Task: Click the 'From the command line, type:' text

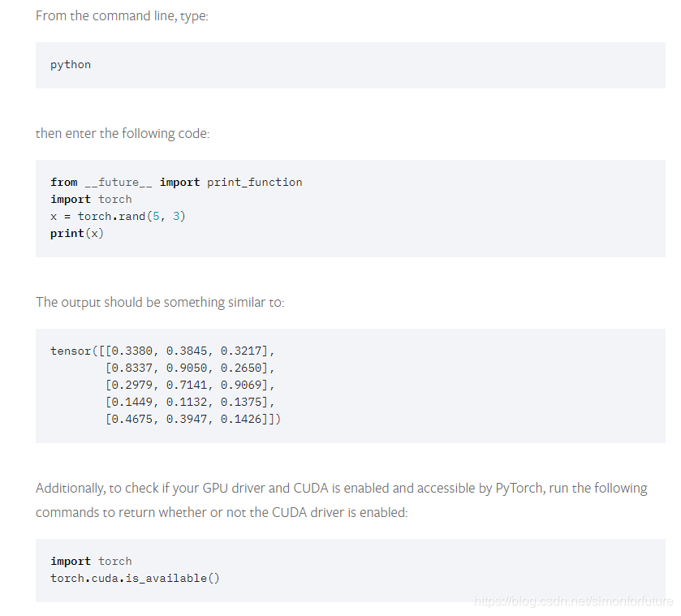Action: point(122,16)
